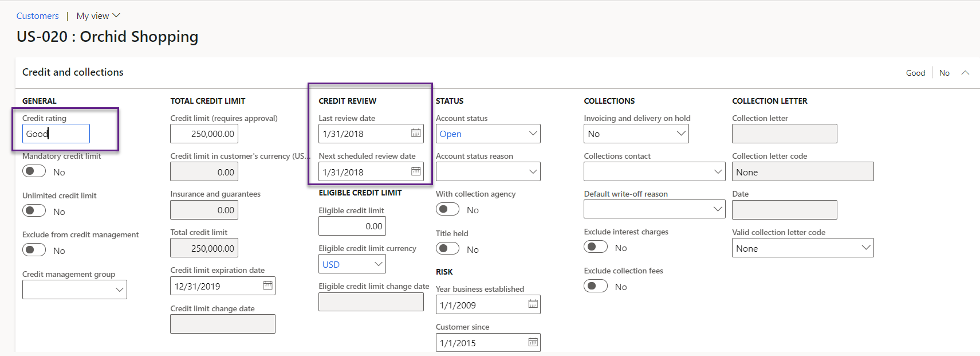Open calendar for Year business established

click(x=533, y=304)
